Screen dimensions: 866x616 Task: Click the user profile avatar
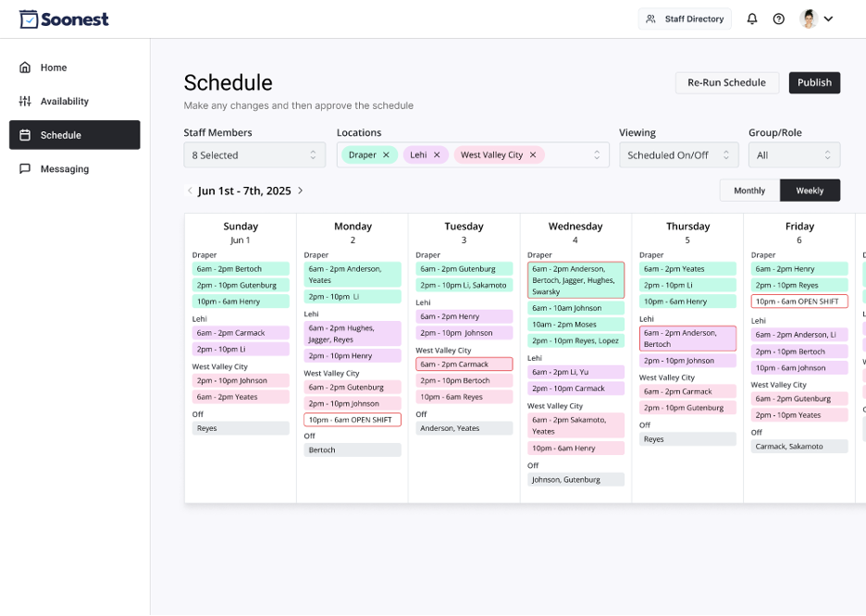[x=808, y=18]
